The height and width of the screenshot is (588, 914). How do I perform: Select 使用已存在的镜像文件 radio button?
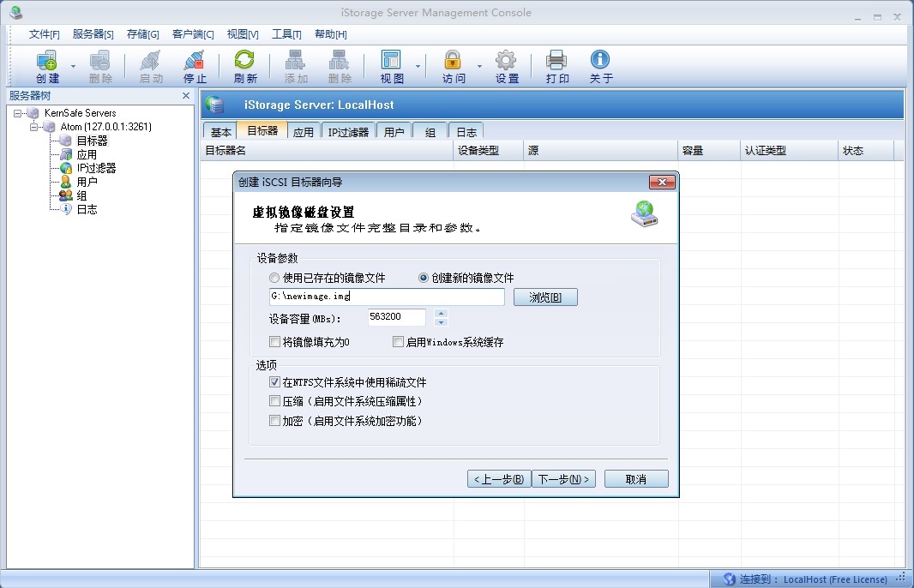pos(274,278)
